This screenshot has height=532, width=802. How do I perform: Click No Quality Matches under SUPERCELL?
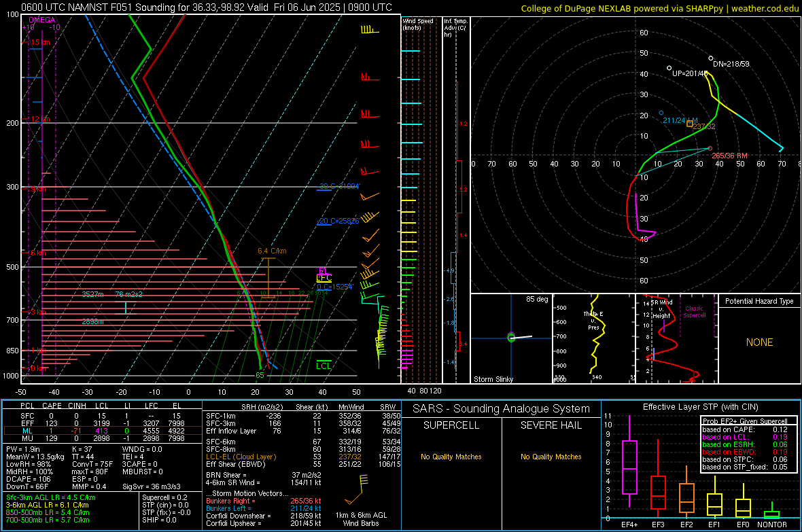point(451,457)
